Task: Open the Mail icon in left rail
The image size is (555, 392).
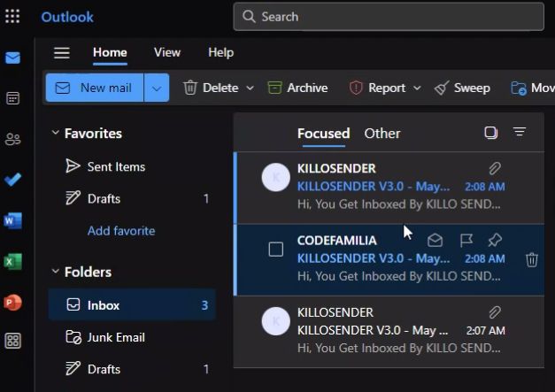Action: pyautogui.click(x=12, y=58)
